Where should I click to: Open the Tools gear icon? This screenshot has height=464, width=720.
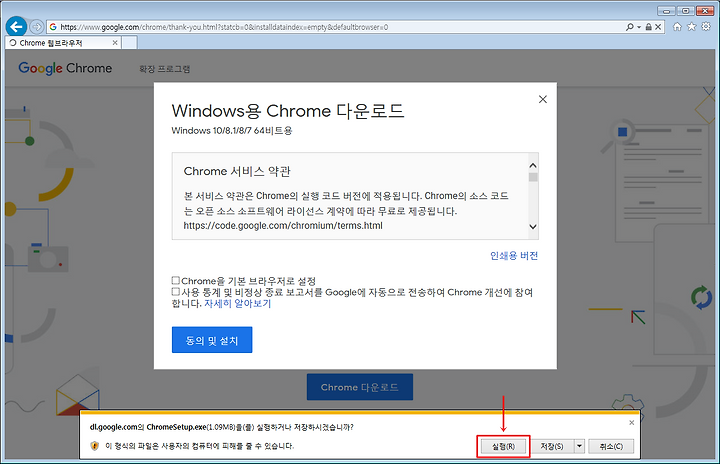tap(706, 27)
